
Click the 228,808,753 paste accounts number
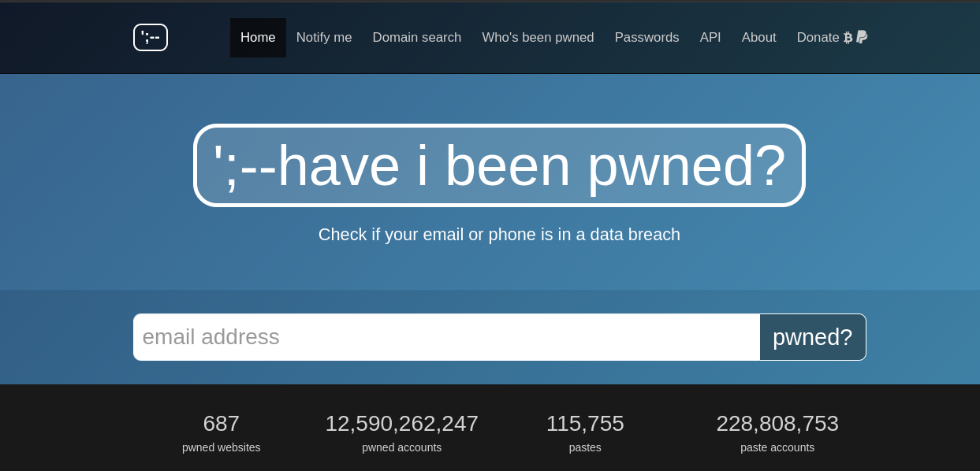coord(777,424)
